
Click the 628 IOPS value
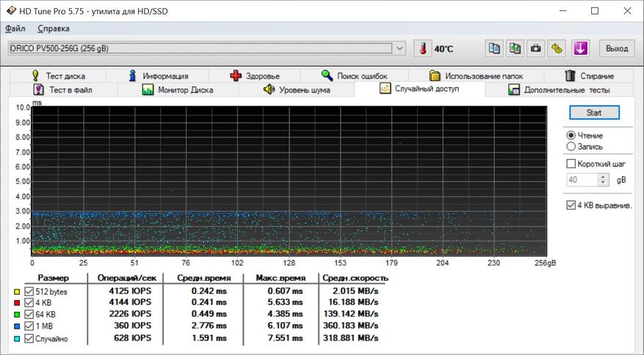133,338
